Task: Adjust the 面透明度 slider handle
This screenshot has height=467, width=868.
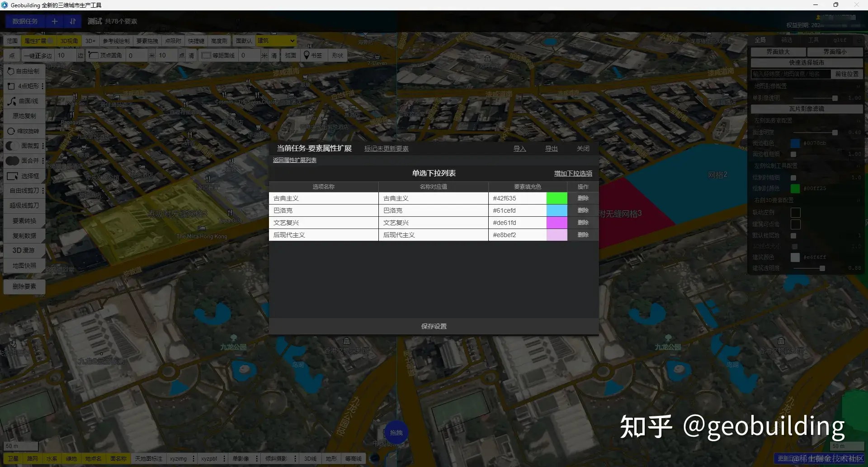Action: coord(835,133)
